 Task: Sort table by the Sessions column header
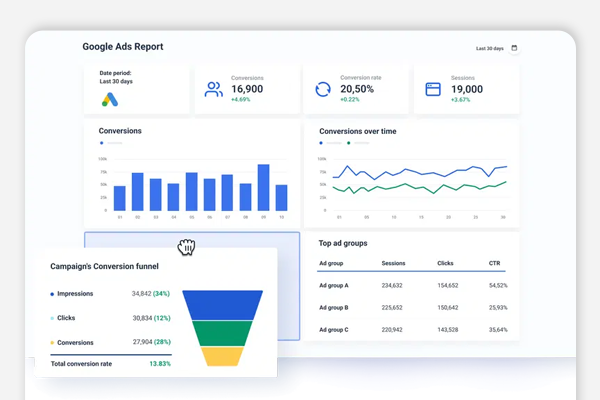coord(393,264)
